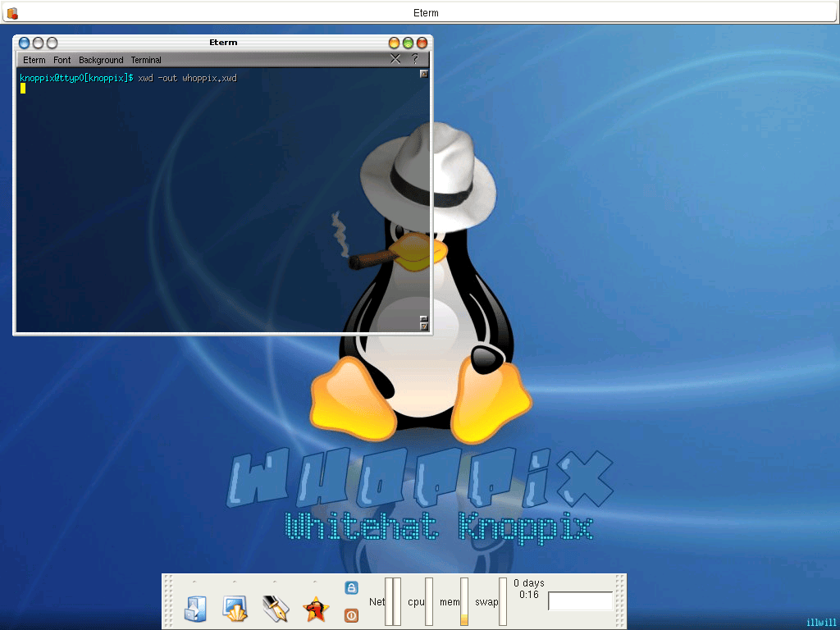Click the empty input field in panel
Viewport: 840px width, 630px height.
click(x=580, y=601)
